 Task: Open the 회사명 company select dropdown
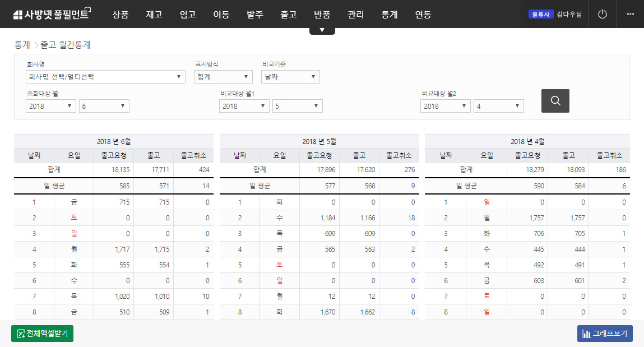105,77
